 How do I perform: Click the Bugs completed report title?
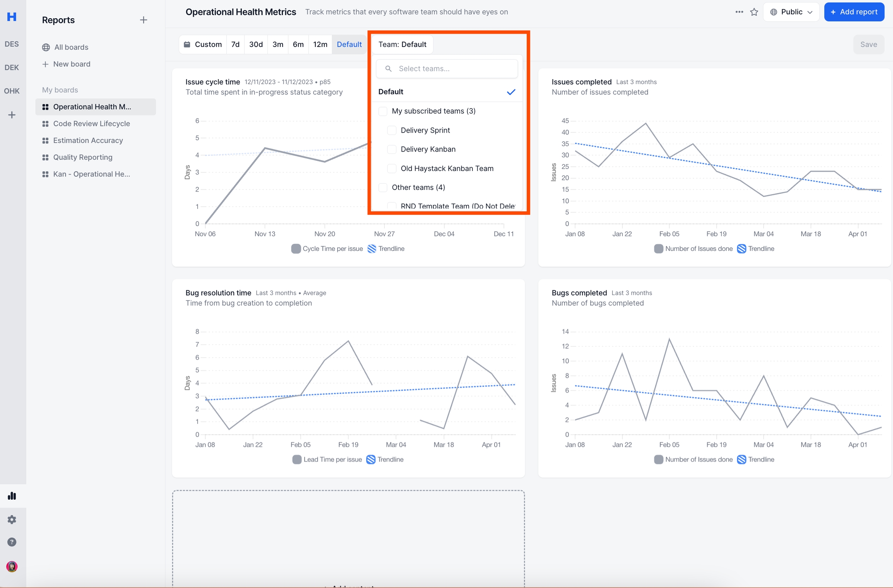[579, 293]
